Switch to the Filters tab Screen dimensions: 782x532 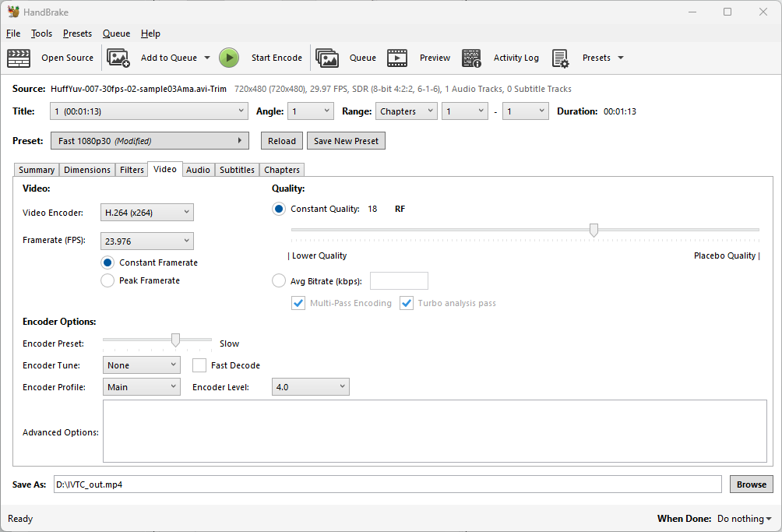click(x=132, y=170)
